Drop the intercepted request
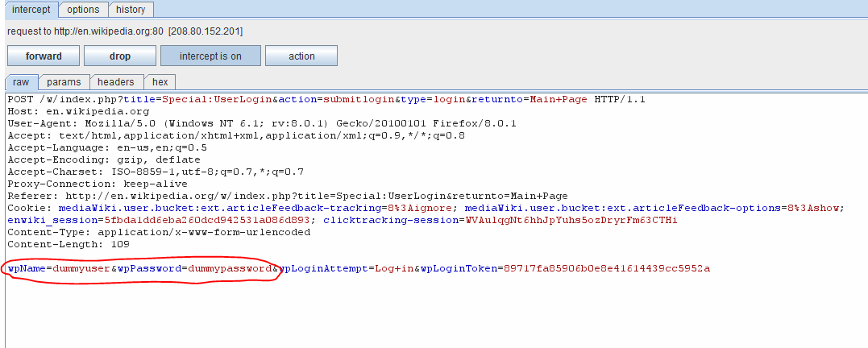868x348 pixels. click(x=120, y=56)
